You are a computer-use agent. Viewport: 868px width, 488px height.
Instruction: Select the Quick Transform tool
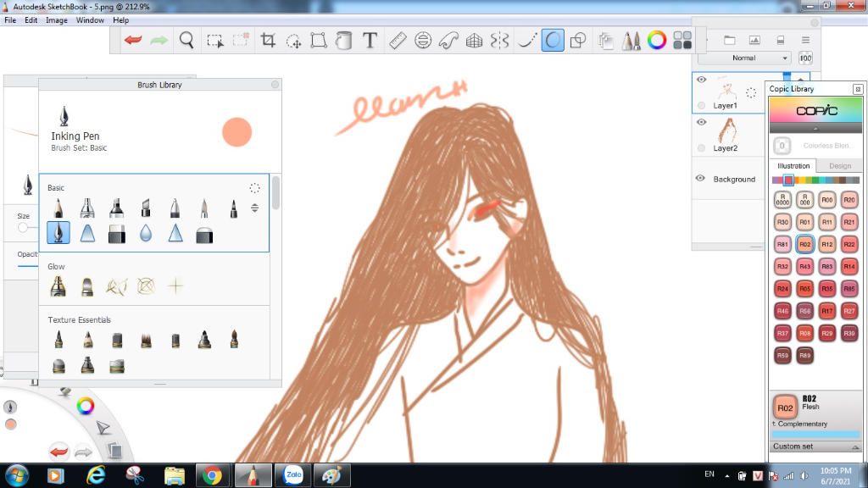click(293, 41)
